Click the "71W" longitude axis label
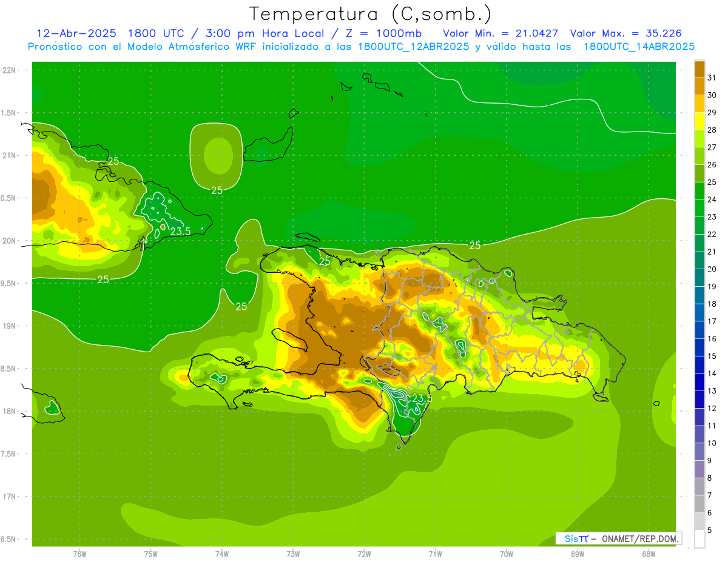Image resolution: width=728 pixels, height=562 pixels. (435, 554)
